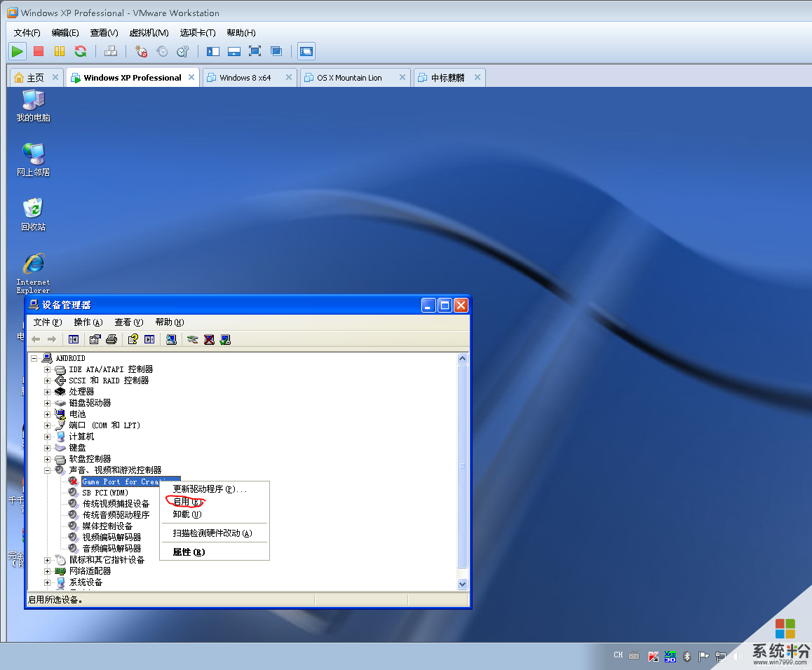812x670 pixels.
Task: Click the red X uninstall toolbar icon
Action: click(209, 340)
